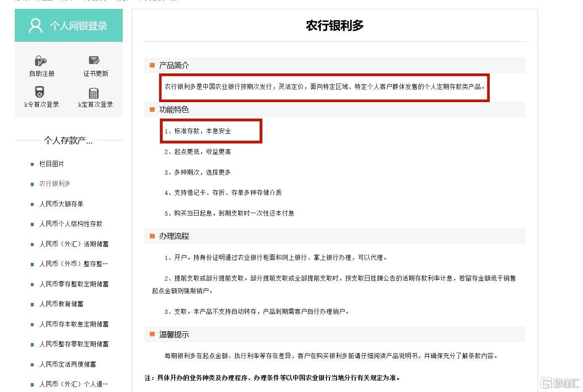Open 人民币存本取息定期储蓄 sidebar item

tap(74, 324)
